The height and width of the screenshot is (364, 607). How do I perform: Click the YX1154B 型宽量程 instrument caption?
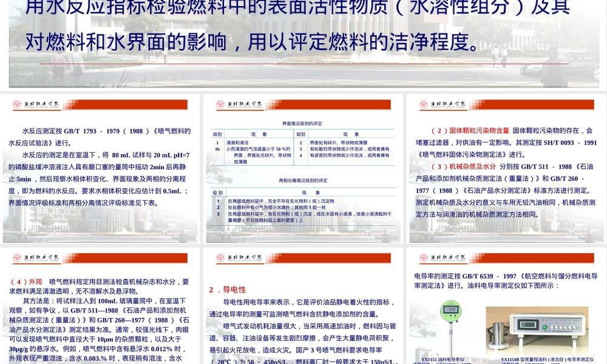click(x=548, y=359)
